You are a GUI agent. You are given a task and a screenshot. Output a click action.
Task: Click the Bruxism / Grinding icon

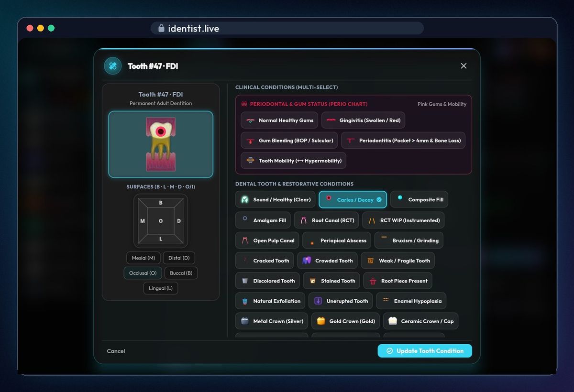coord(384,238)
